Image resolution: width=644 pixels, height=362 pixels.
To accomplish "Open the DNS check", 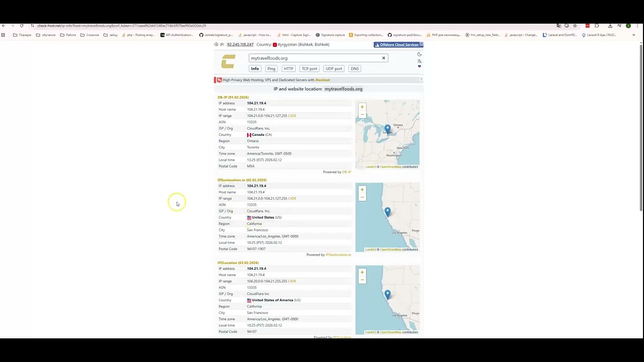I will tap(355, 68).
